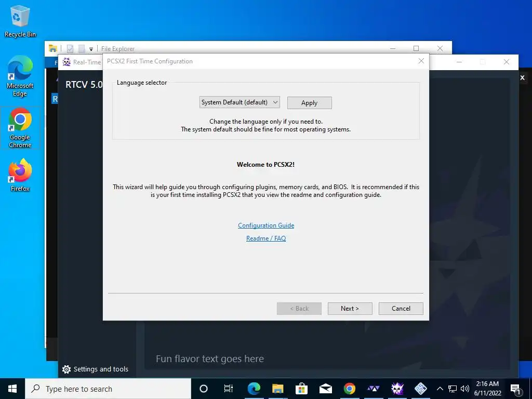The height and width of the screenshot is (399, 532).
Task: Open Google Chrome from the taskbar
Action: [350, 389]
